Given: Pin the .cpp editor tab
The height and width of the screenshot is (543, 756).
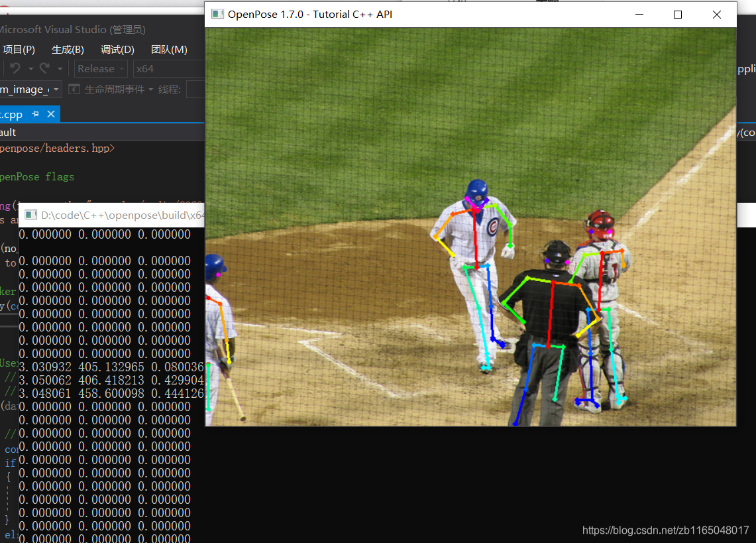Looking at the screenshot, I should point(35,114).
